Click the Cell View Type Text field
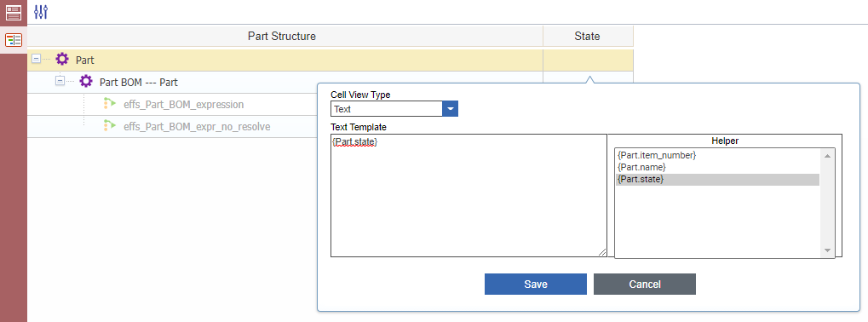The width and height of the screenshot is (868, 322). pos(387,109)
